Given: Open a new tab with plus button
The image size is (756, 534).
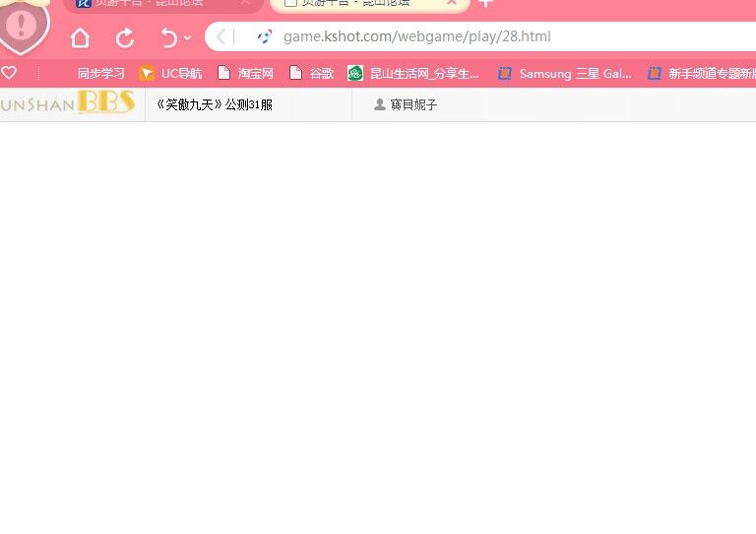Looking at the screenshot, I should click(485, 3).
